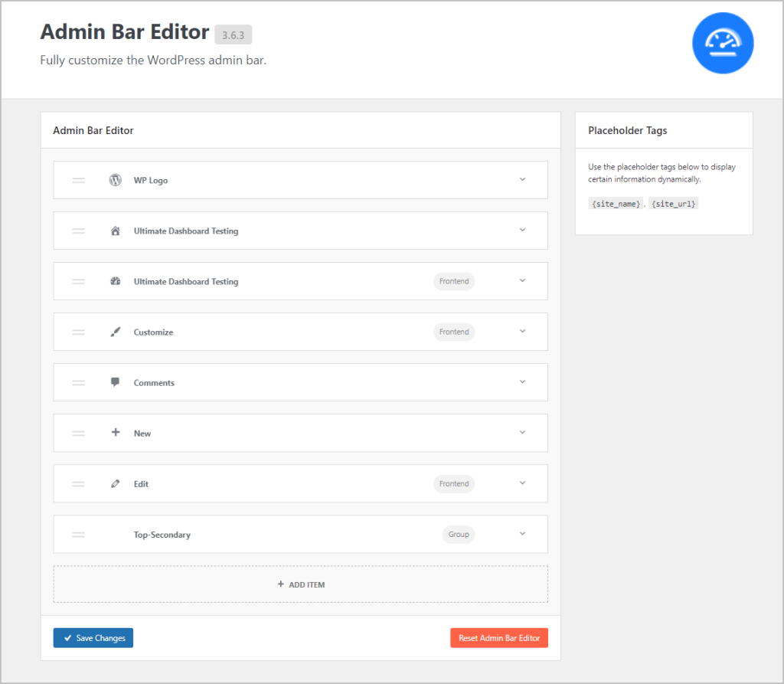Click the pencil icon in the Edit row

point(115,484)
